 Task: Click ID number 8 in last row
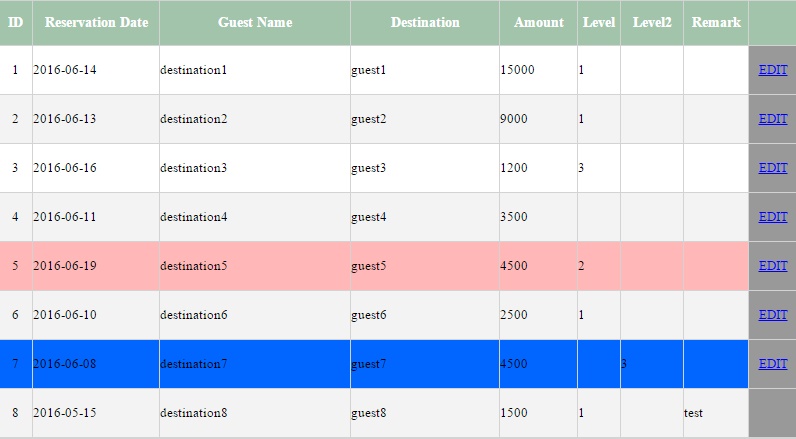click(x=15, y=413)
